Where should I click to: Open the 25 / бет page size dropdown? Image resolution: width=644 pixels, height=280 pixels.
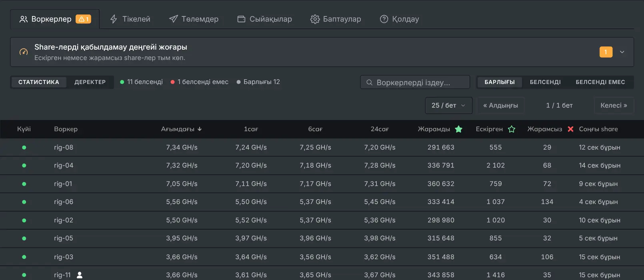click(448, 106)
